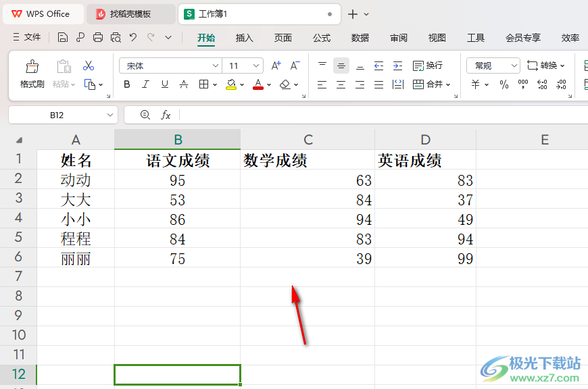This screenshot has height=389, width=588.
Task: Select column C header
Action: click(308, 139)
